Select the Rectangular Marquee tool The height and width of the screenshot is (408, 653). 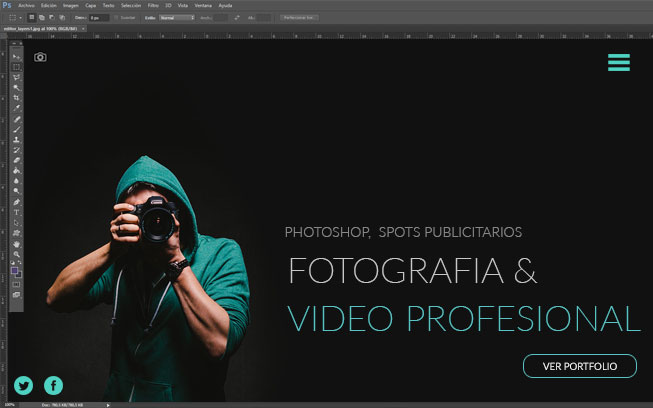pyautogui.click(x=17, y=67)
